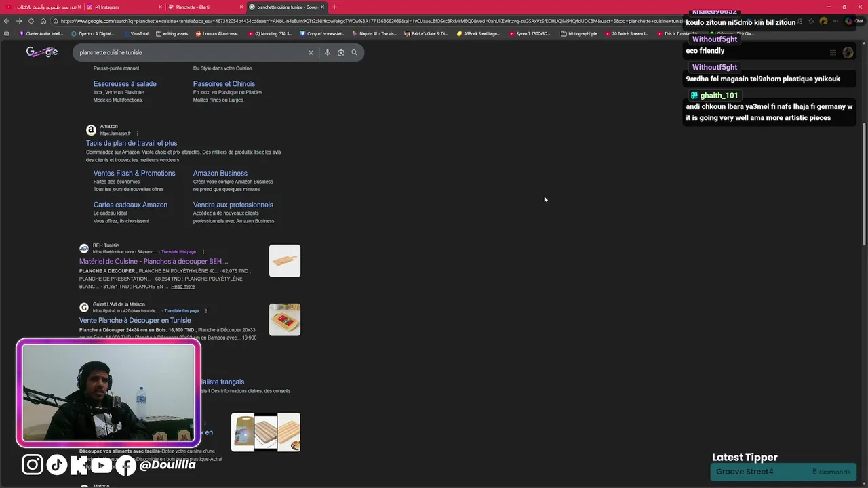868x488 pixels.
Task: Translate the Guirat result page
Action: 182,311
